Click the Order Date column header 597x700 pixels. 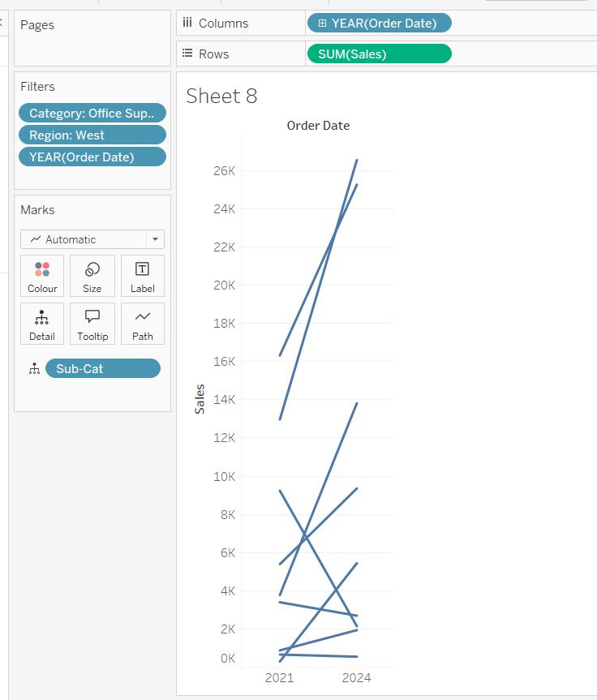tap(318, 126)
